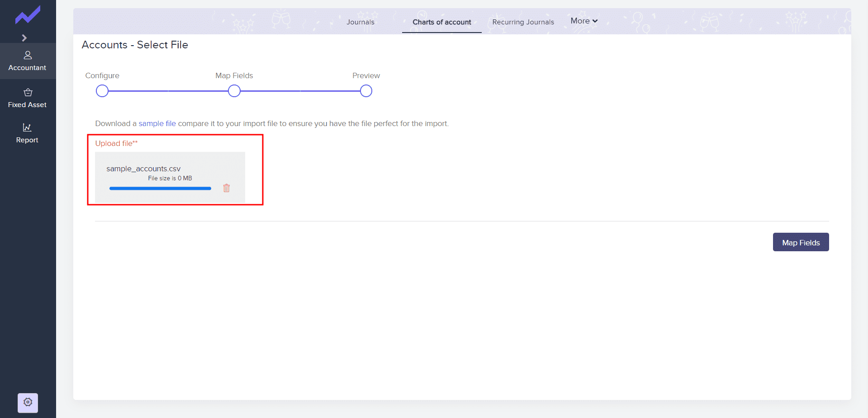
Task: Open the Report section
Action: 28,133
